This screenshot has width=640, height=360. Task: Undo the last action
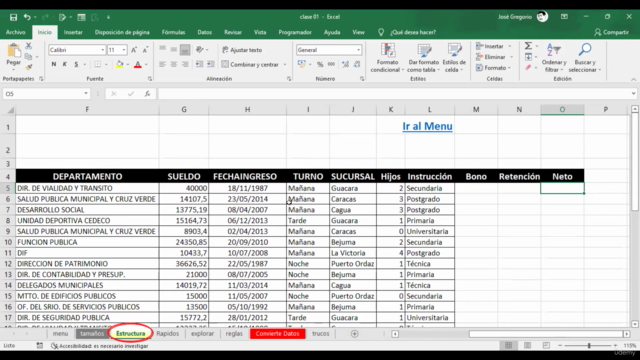coord(27,17)
